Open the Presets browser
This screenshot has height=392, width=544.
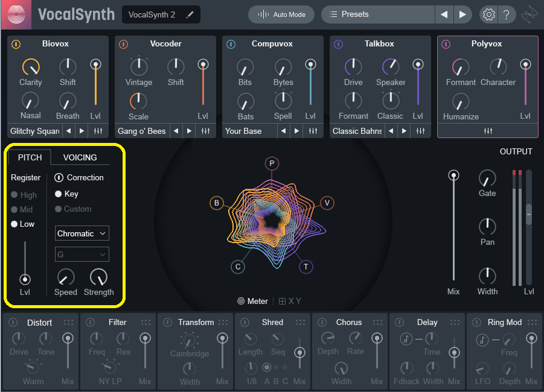378,14
